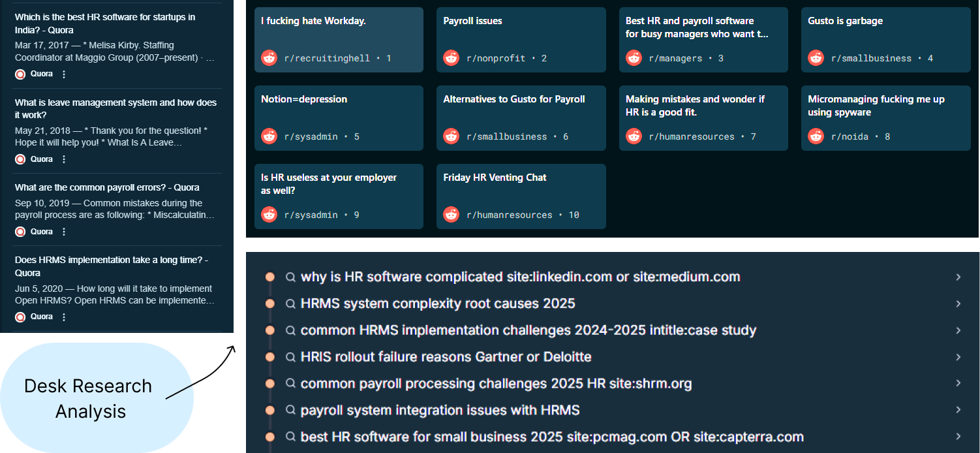Click Quora icon under 'leave management system' result

point(20,159)
